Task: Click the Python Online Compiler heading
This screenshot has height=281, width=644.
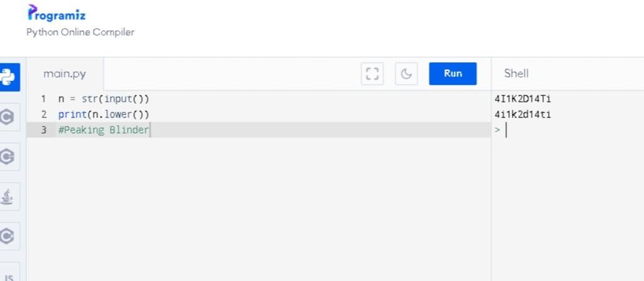Action: [x=80, y=32]
